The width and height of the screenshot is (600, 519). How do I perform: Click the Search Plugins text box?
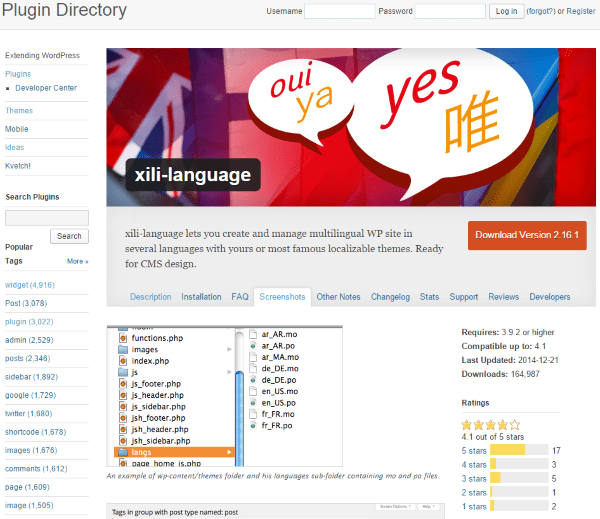coord(46,217)
